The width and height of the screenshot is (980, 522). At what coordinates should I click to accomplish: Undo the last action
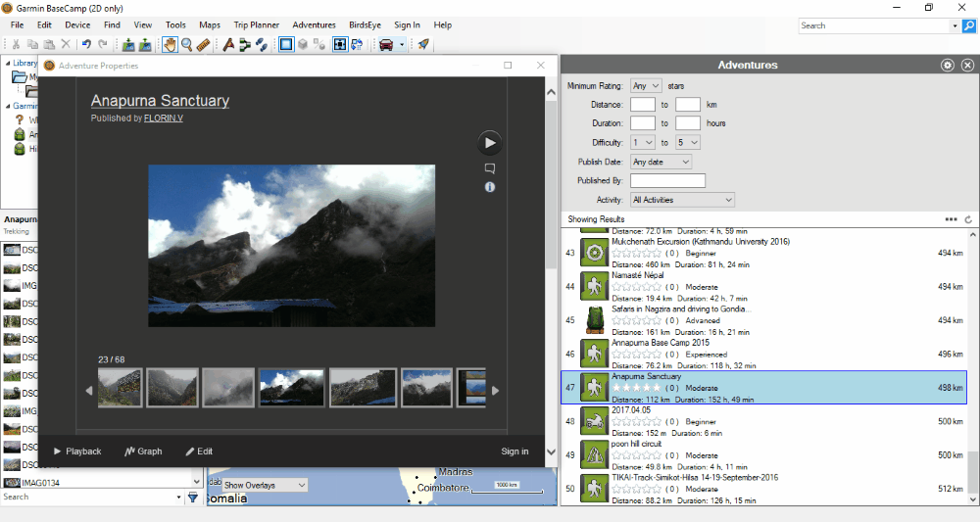pyautogui.click(x=86, y=44)
